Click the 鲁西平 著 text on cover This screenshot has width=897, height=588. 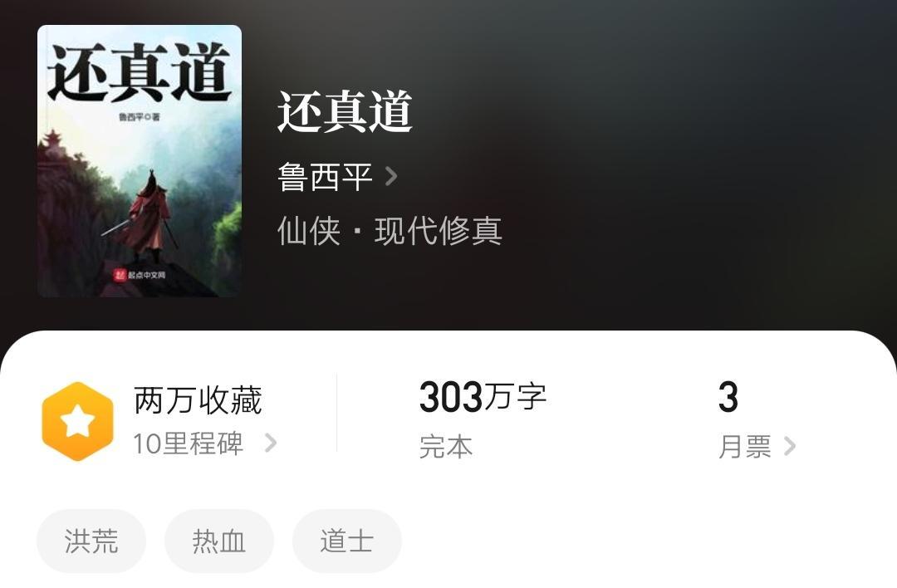click(140, 117)
